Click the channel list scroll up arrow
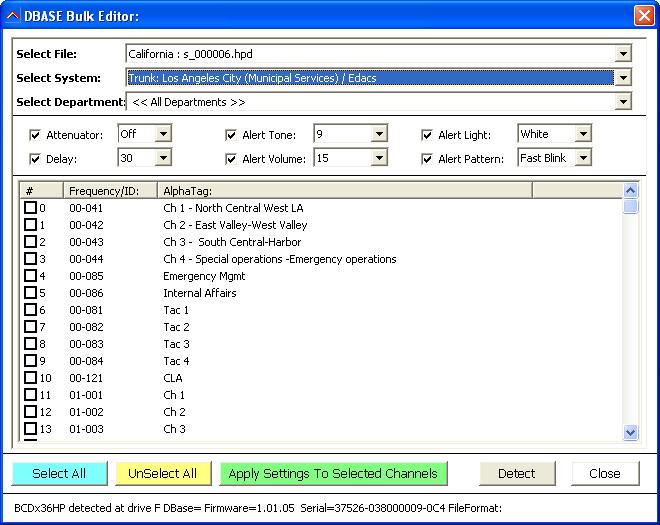The image size is (660, 525). [630, 191]
